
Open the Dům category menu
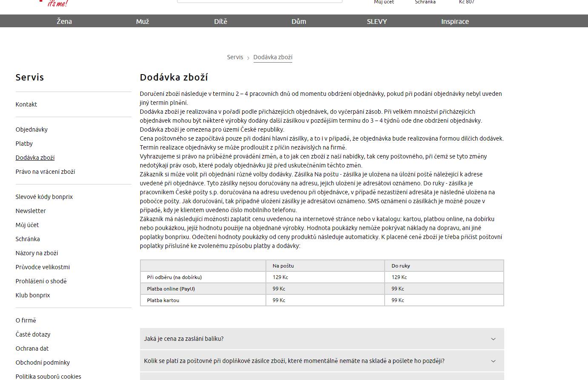tap(299, 21)
